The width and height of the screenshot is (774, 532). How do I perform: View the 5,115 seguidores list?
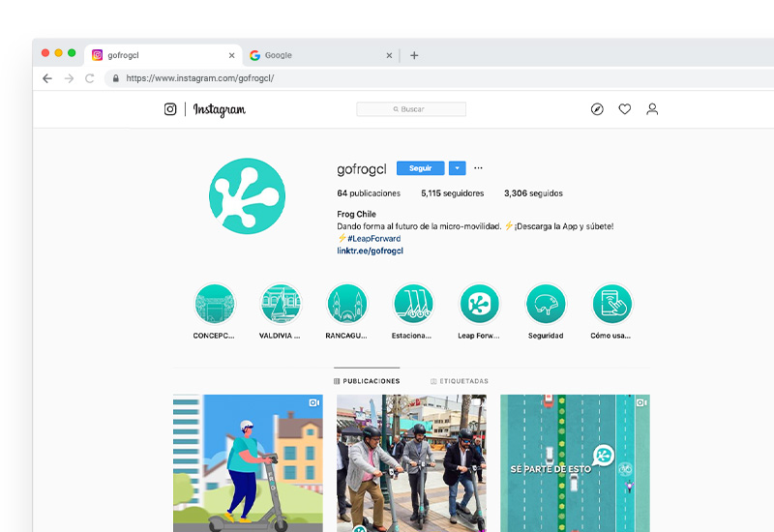[x=452, y=193]
